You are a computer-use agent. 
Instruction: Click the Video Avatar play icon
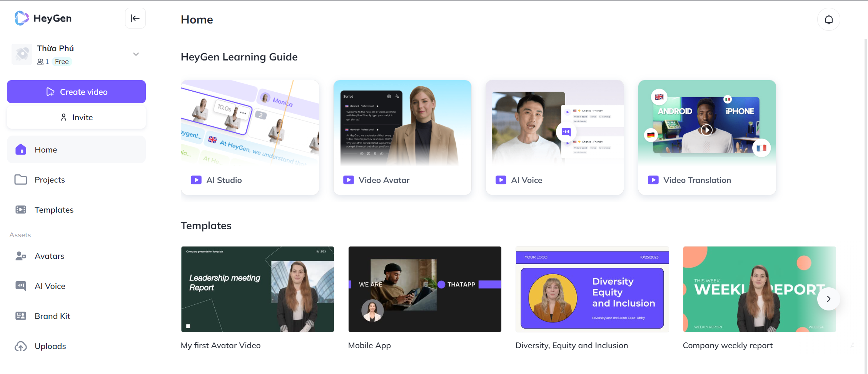tap(349, 180)
